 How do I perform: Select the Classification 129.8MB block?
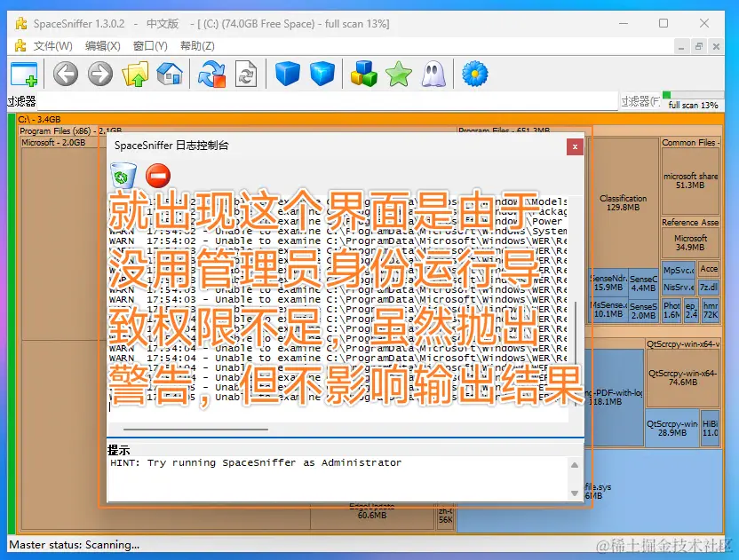(x=623, y=202)
